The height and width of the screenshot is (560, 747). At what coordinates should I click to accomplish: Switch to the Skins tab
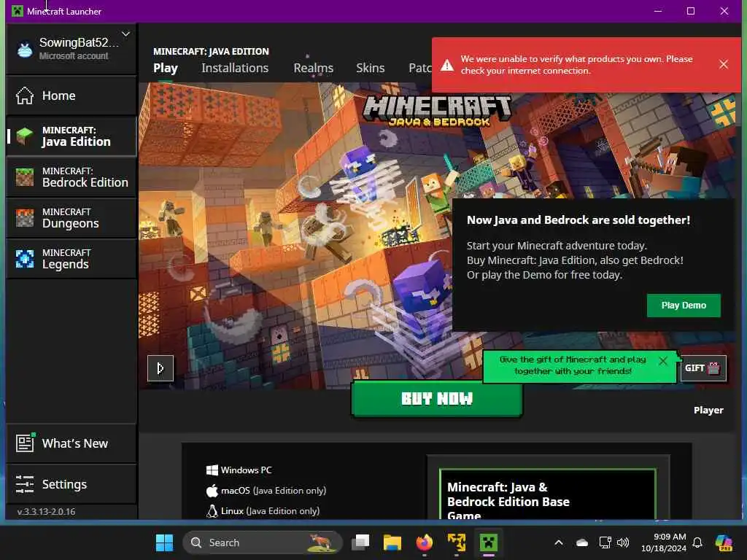tap(370, 68)
